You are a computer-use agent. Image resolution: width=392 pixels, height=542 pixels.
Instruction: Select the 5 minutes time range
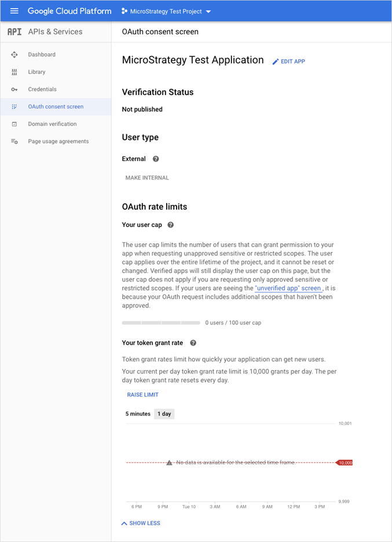pos(138,414)
